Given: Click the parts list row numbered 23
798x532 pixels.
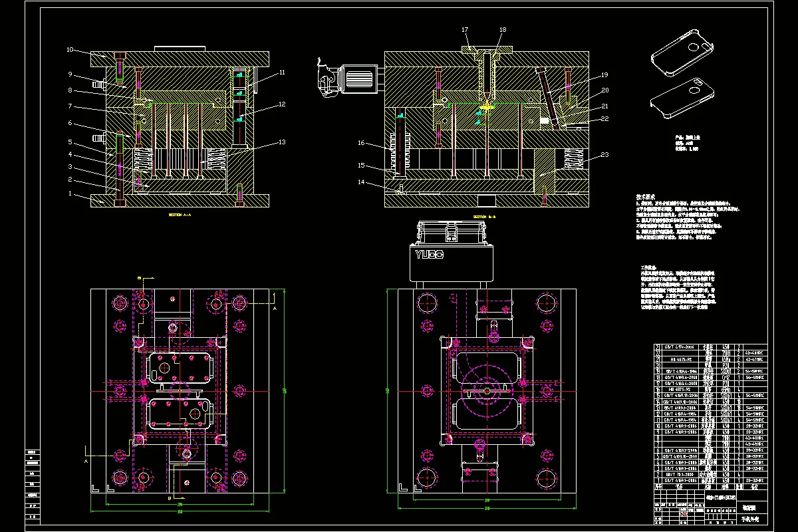Looking at the screenshot, I should tap(710, 347).
